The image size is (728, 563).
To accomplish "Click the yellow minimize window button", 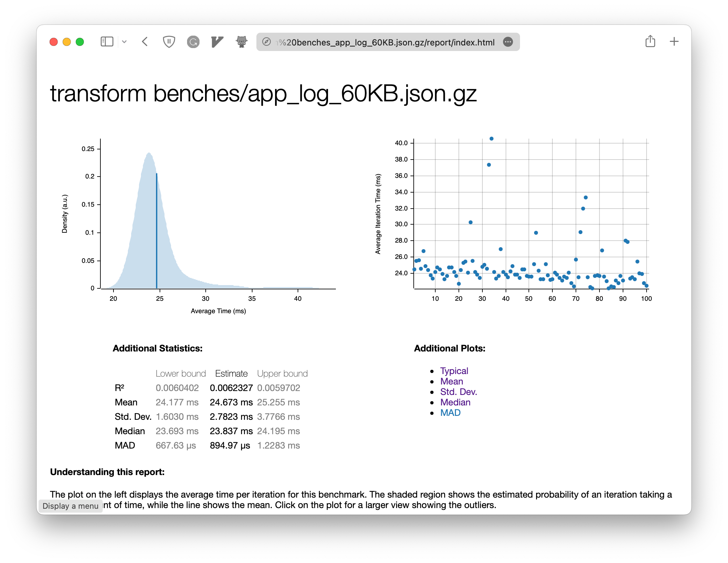I will pos(67,42).
